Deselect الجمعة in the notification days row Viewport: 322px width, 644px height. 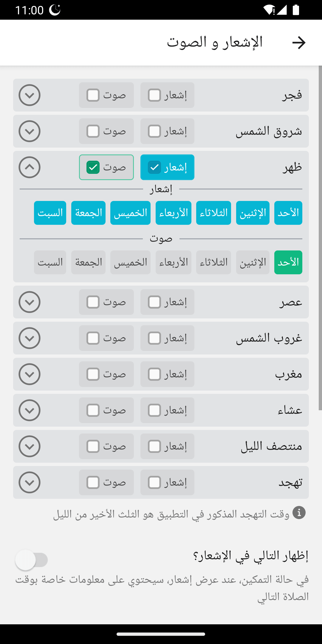88,213
